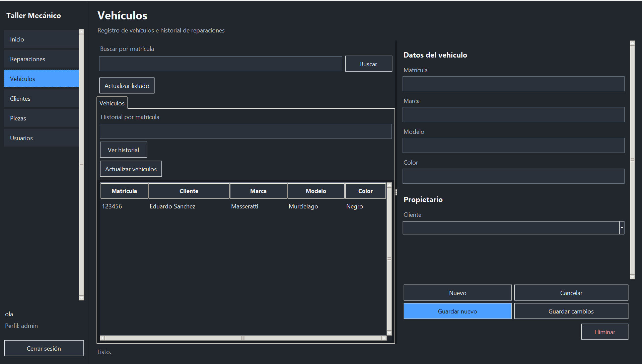The width and height of the screenshot is (642, 364).
Task: Open the Cliente dropdown arrow
Action: coord(622,228)
